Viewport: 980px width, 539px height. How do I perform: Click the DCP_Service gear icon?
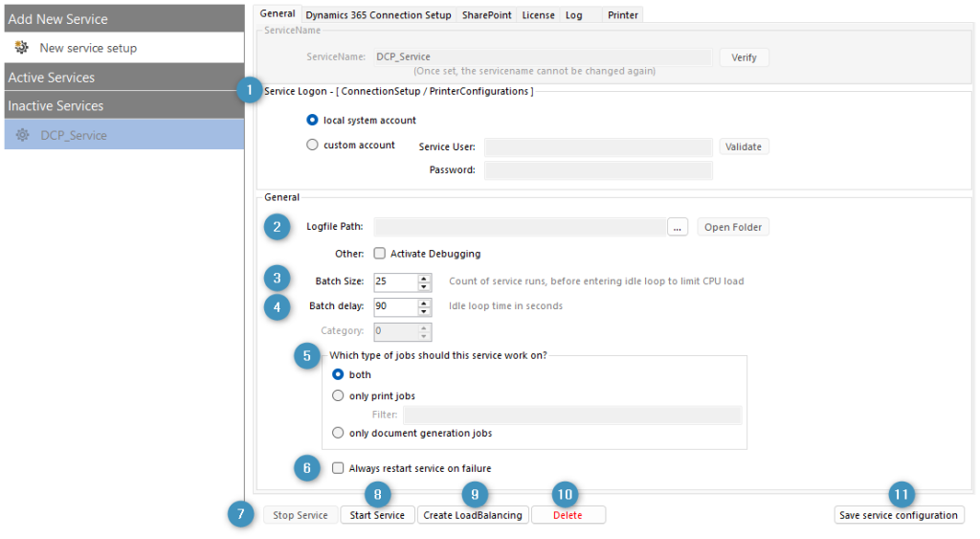(x=22, y=135)
